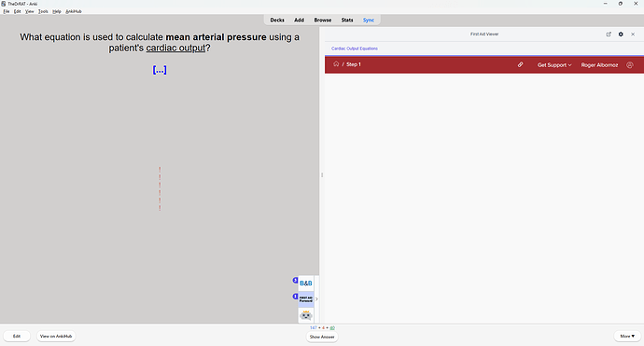Open the Boards & Beyond sidebar icon
The height and width of the screenshot is (346, 644).
pos(305,284)
